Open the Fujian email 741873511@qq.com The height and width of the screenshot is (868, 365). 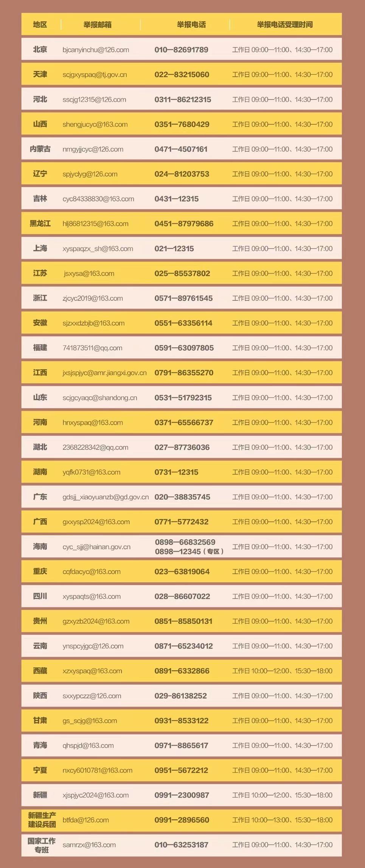(x=92, y=348)
